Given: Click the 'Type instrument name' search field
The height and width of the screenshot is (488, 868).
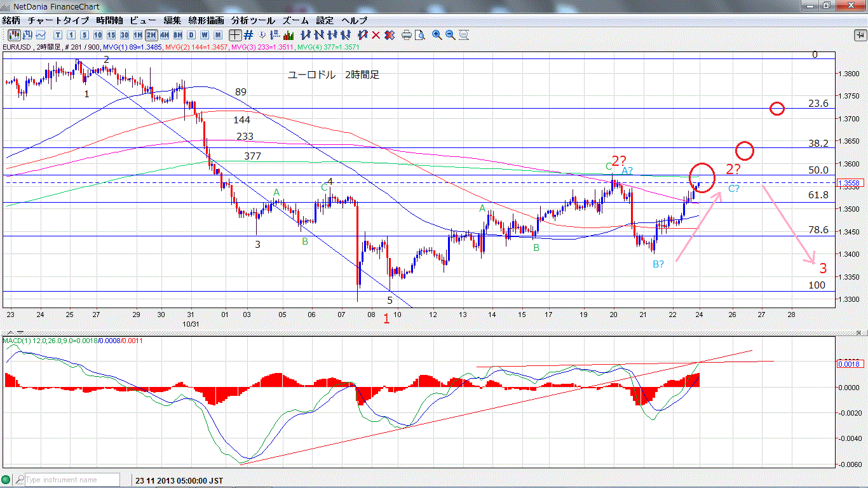Looking at the screenshot, I should (x=71, y=480).
